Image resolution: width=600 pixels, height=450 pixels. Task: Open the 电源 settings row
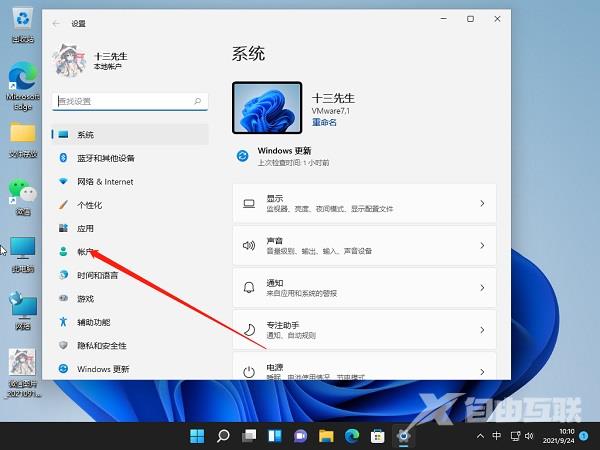click(x=364, y=366)
